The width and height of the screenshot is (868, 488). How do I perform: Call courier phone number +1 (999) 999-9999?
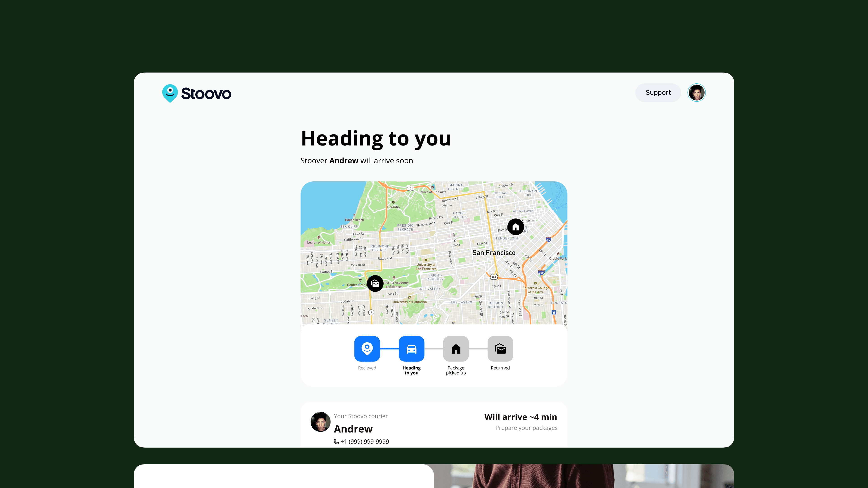[x=364, y=441]
